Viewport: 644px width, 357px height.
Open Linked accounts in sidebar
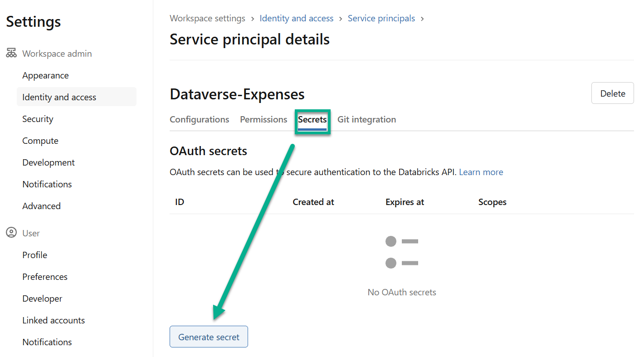[54, 320]
